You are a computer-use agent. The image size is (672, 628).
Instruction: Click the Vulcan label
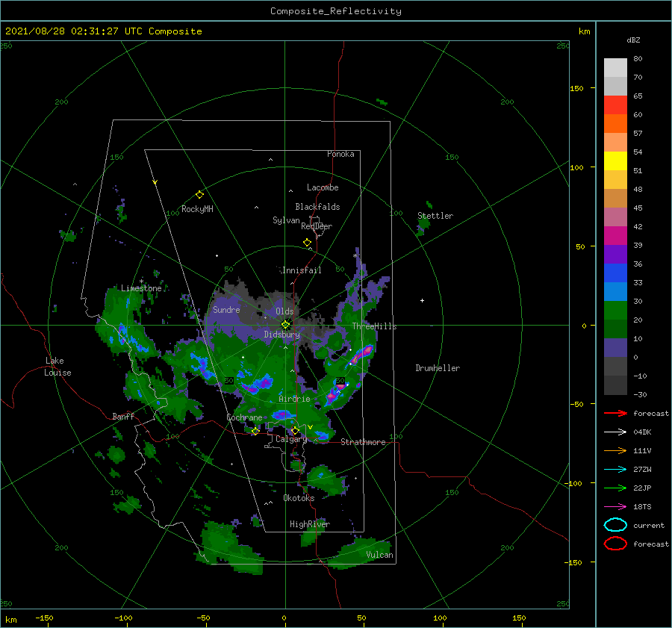380,555
